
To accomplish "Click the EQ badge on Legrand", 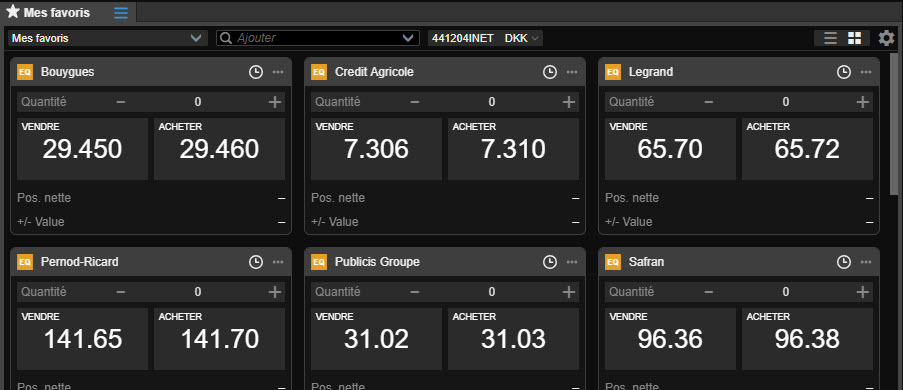I will pyautogui.click(x=613, y=72).
